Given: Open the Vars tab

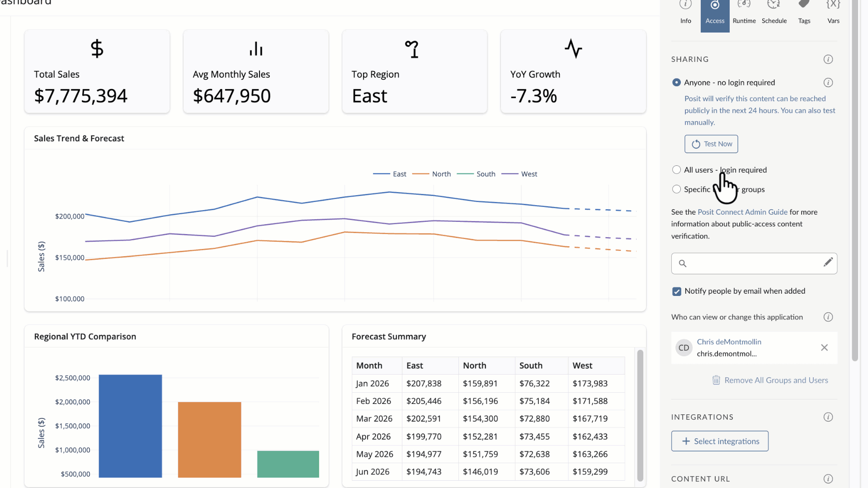Looking at the screenshot, I should [x=833, y=12].
